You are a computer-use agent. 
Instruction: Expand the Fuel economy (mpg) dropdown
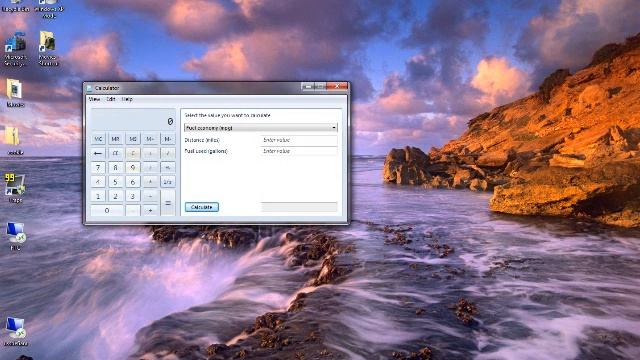click(261, 128)
